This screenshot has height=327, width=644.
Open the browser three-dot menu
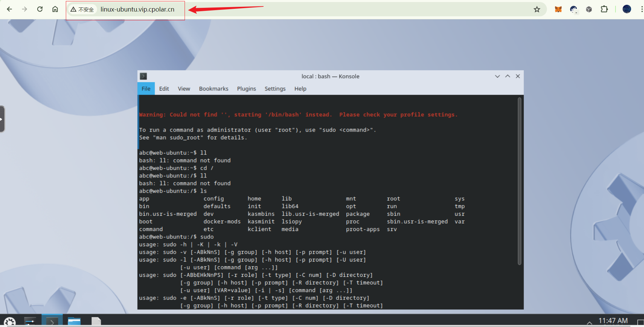(641, 9)
